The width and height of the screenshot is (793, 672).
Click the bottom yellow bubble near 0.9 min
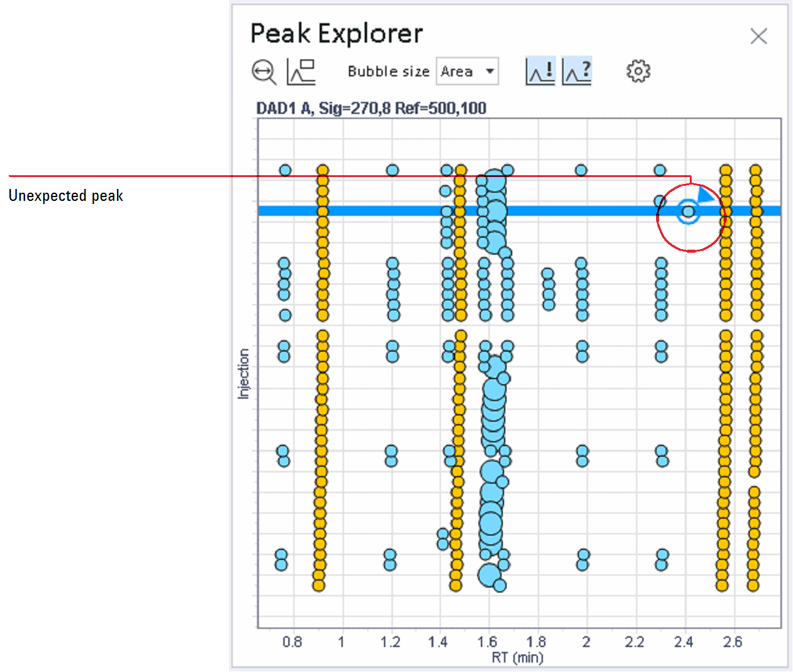[318, 586]
